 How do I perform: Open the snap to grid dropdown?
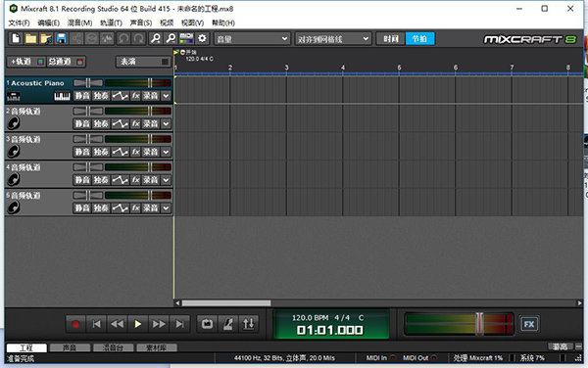coord(333,39)
